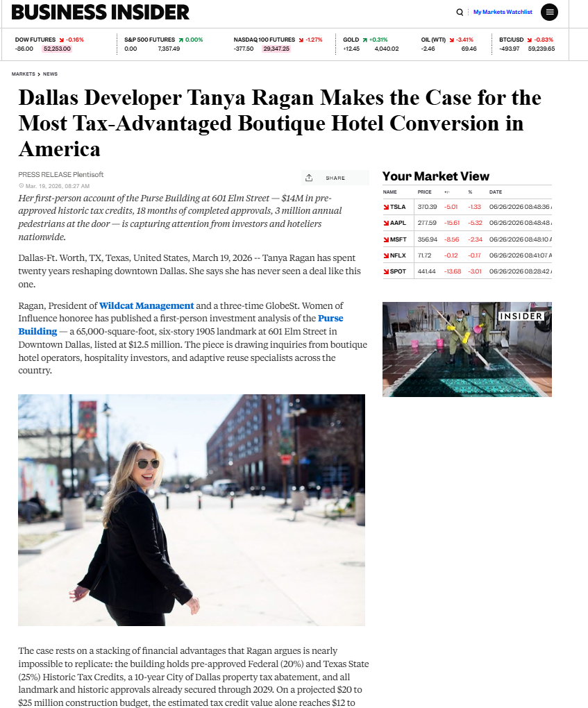The image size is (588, 708).
Task: Click the red down arrow next to NFLX
Action: click(386, 255)
